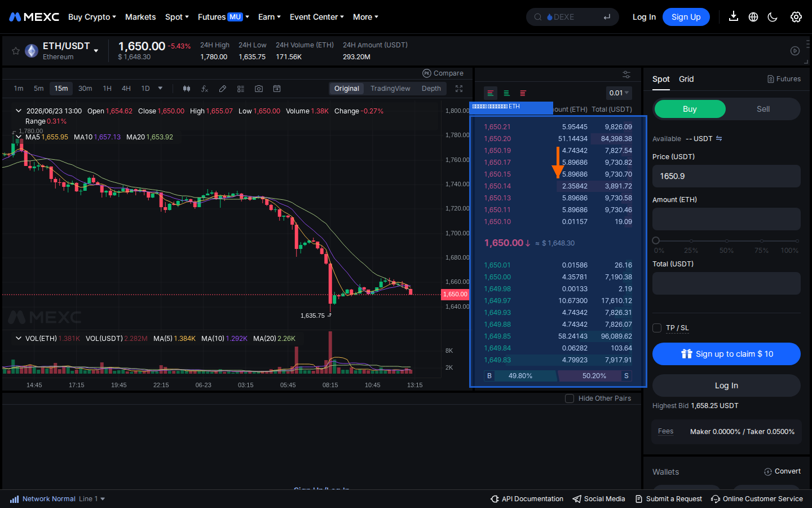812x508 pixels.
Task: Click the Price (USDT) input field
Action: [x=726, y=176]
